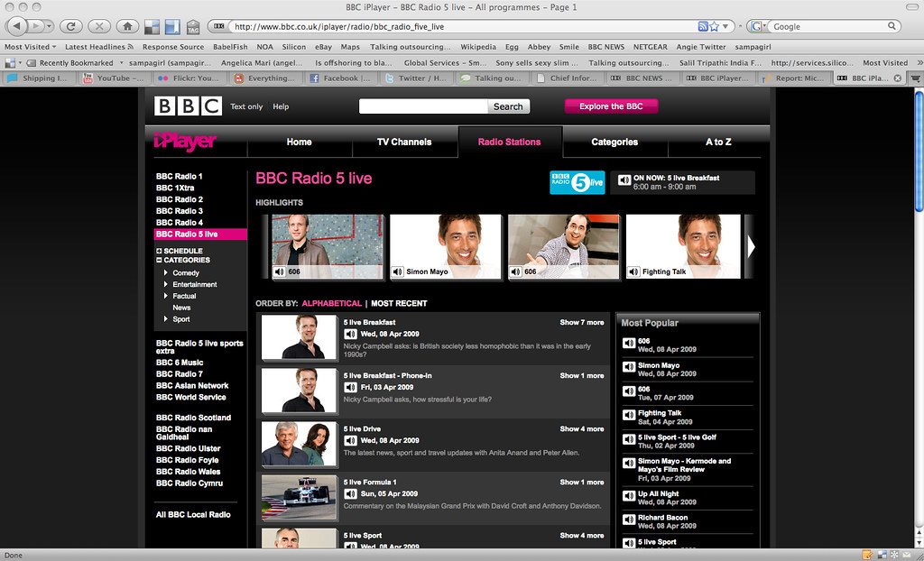Show 4 more 5 live Drive episodes
Screen dimensions: 924x561
(x=582, y=429)
